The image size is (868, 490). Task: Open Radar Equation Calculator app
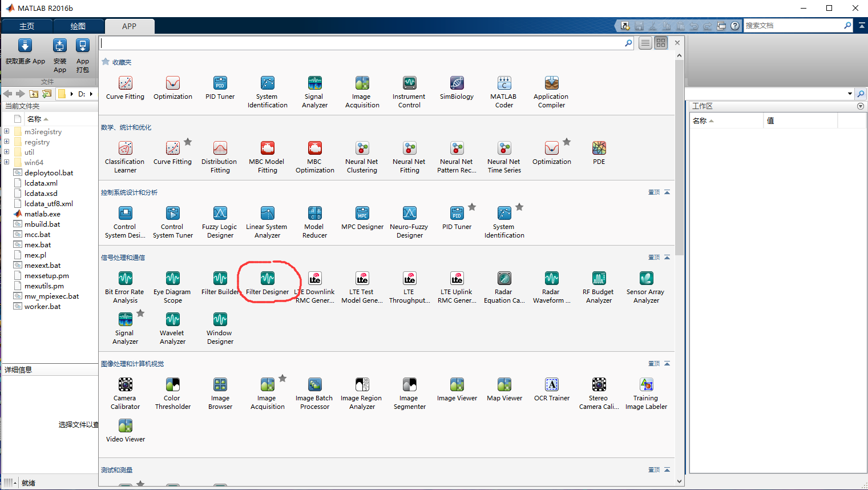click(504, 287)
